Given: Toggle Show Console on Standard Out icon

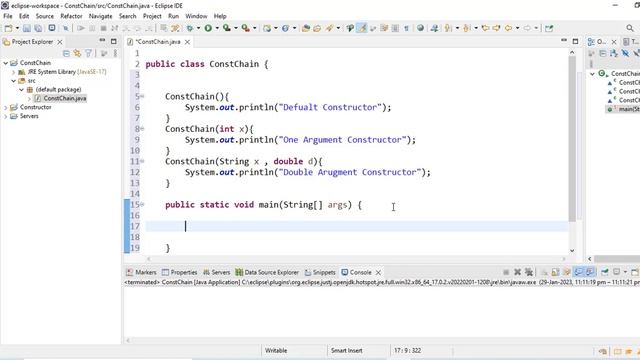Looking at the screenshot, I should coord(578,272).
